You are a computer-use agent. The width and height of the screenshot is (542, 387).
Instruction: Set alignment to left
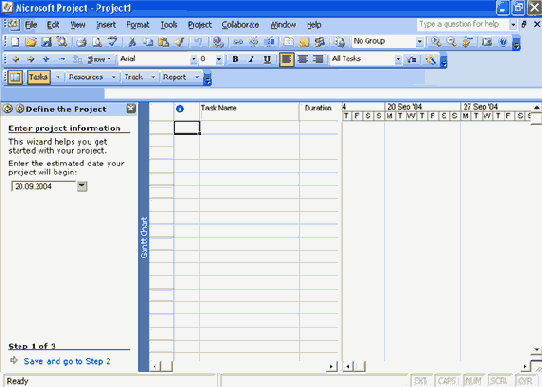(287, 59)
